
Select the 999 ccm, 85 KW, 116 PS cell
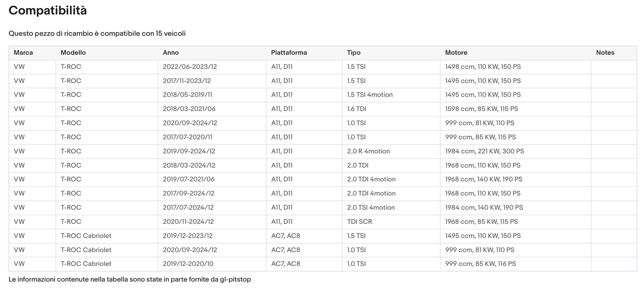480,264
